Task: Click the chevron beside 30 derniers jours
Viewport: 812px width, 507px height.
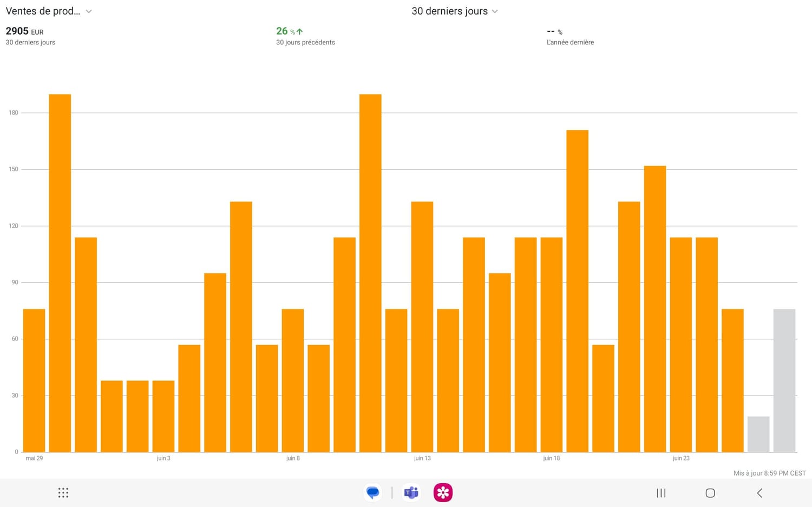Action: pos(495,11)
